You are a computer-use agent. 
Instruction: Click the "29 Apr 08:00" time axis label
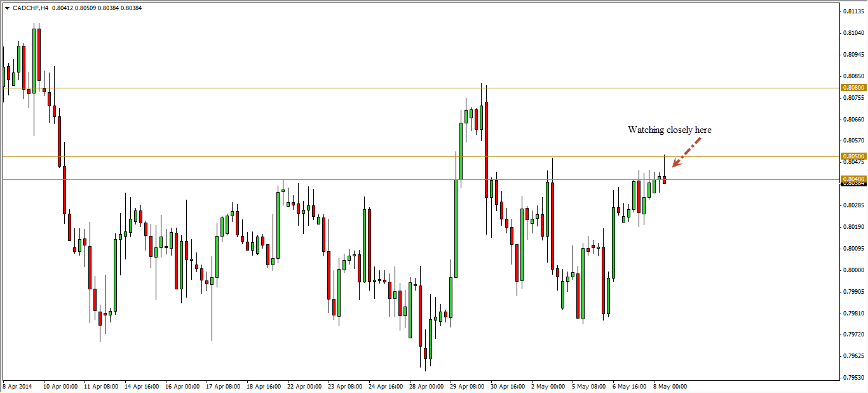(x=467, y=386)
